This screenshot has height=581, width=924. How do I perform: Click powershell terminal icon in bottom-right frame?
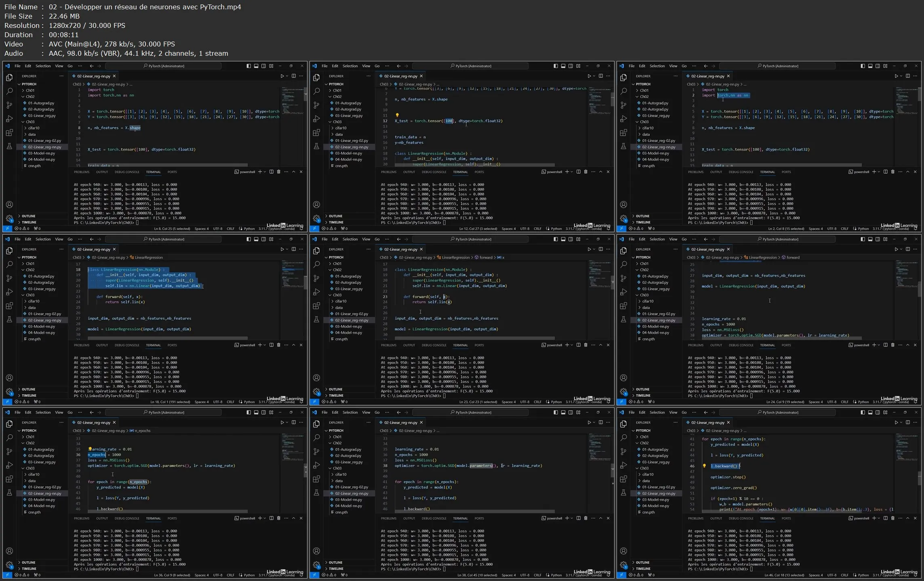pyautogui.click(x=850, y=518)
